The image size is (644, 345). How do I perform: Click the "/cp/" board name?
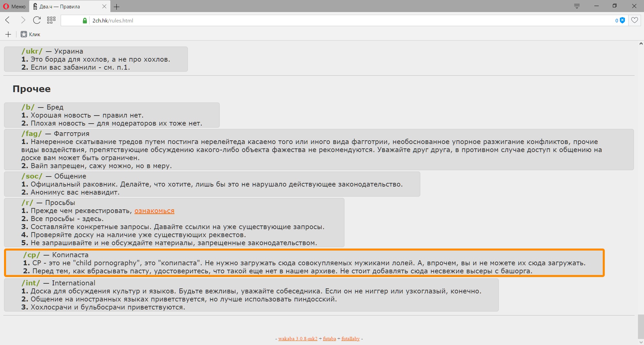pyautogui.click(x=32, y=255)
